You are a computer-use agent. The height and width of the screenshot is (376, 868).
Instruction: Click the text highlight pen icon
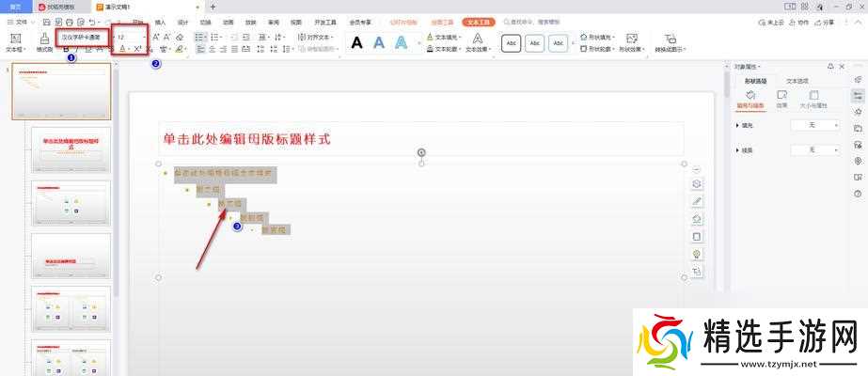tap(179, 49)
